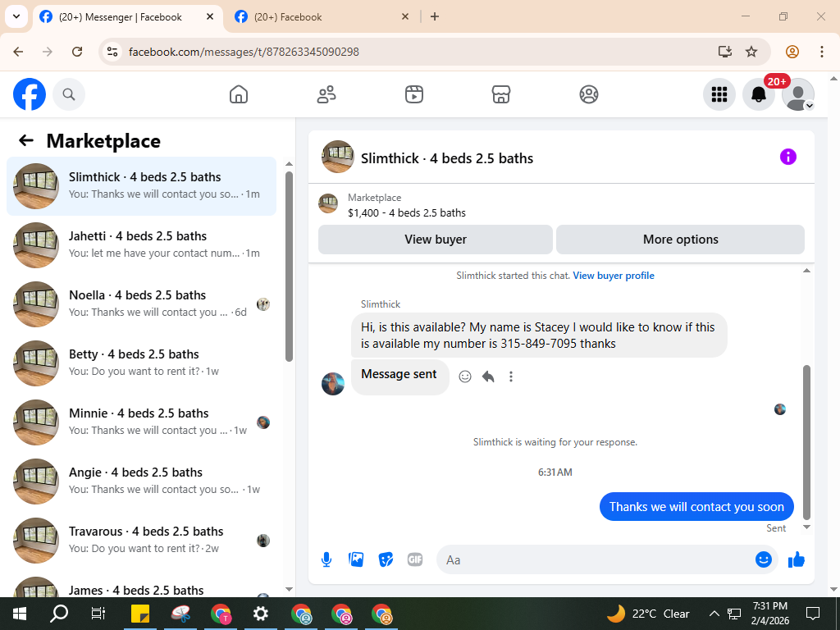Click chat messages scrollbar thumb
The image size is (840, 630).
coord(807,442)
